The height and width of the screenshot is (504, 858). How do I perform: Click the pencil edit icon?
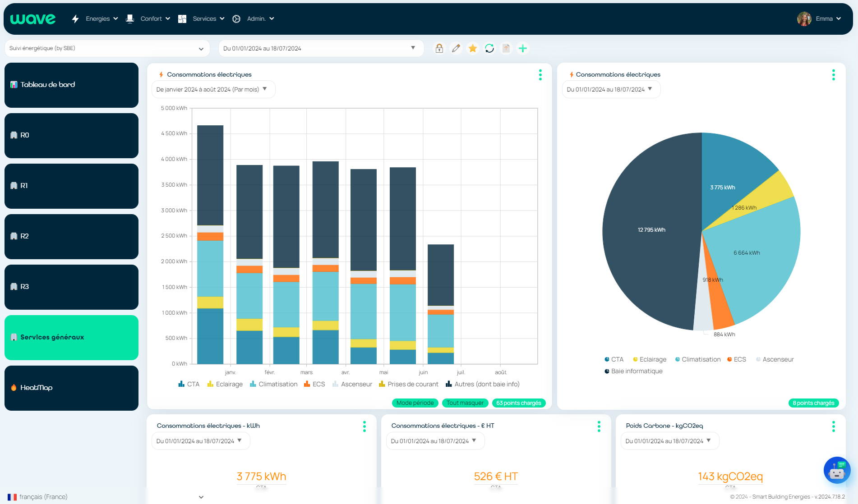point(456,48)
